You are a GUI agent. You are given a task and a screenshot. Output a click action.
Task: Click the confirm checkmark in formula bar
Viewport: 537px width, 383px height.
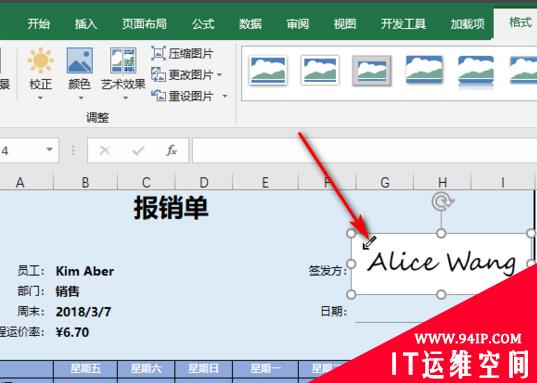click(x=138, y=150)
